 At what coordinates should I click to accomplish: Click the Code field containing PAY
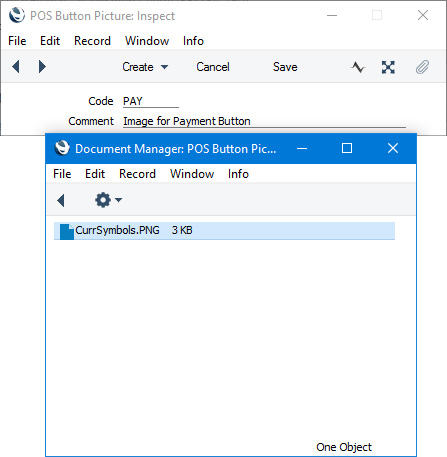(x=151, y=101)
